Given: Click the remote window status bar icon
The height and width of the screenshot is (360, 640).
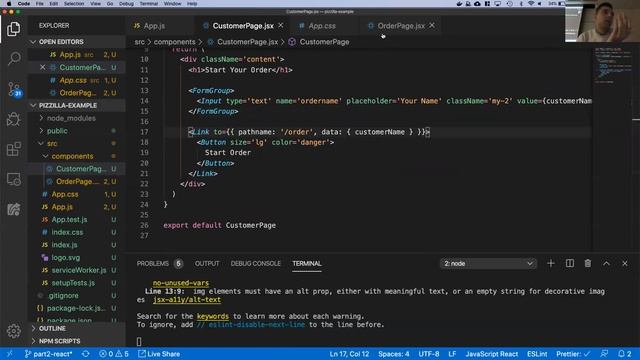Looking at the screenshot, I should tap(9, 354).
